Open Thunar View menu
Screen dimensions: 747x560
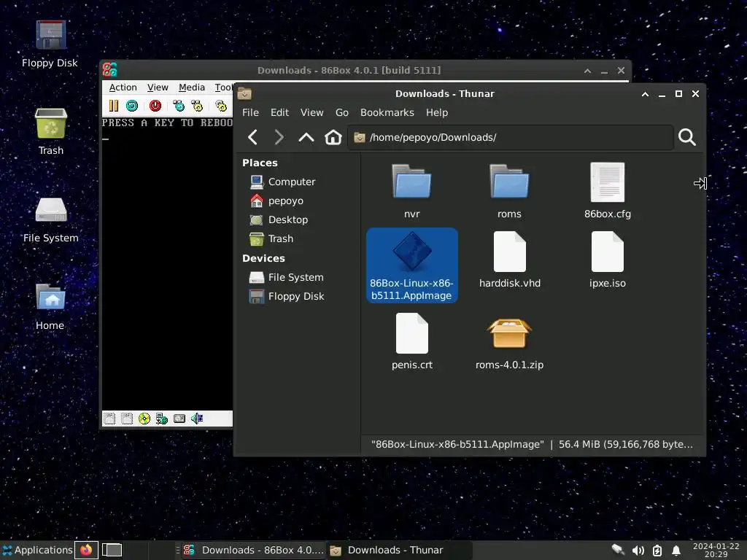click(311, 113)
